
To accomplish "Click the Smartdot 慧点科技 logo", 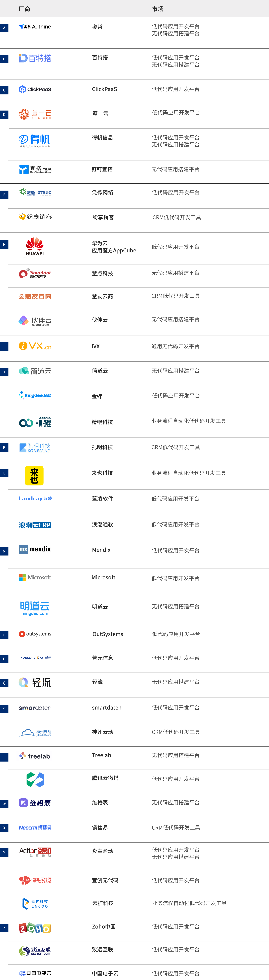I will point(35,273).
